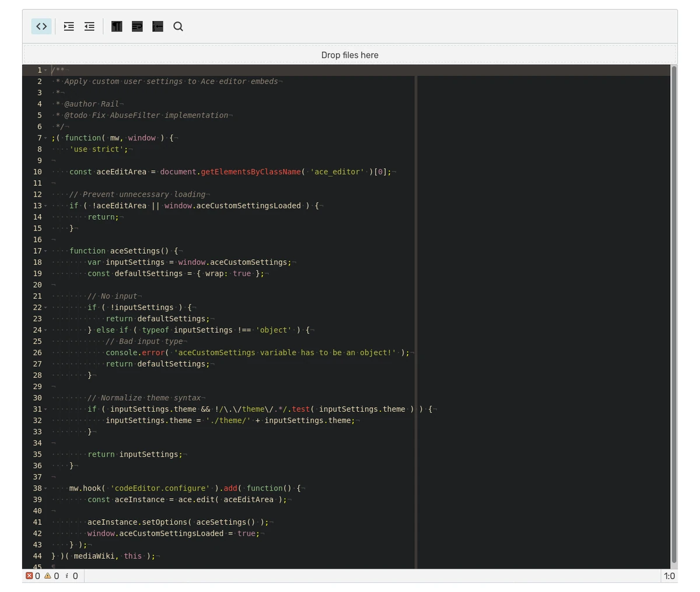Select the indent icon in the toolbar

[x=69, y=26]
